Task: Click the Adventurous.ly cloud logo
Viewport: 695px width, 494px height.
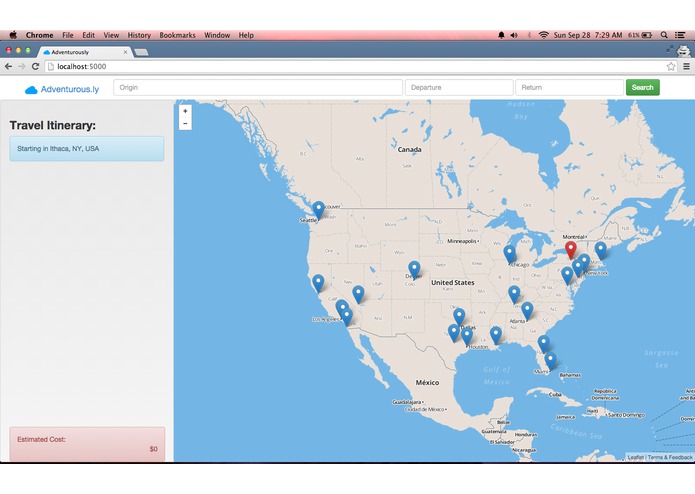Action: (x=31, y=90)
